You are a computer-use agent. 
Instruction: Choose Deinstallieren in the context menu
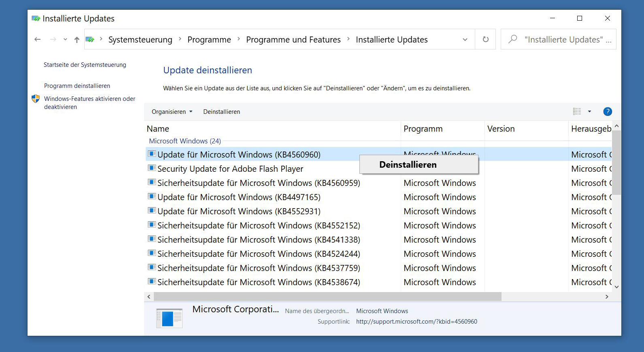click(x=419, y=164)
